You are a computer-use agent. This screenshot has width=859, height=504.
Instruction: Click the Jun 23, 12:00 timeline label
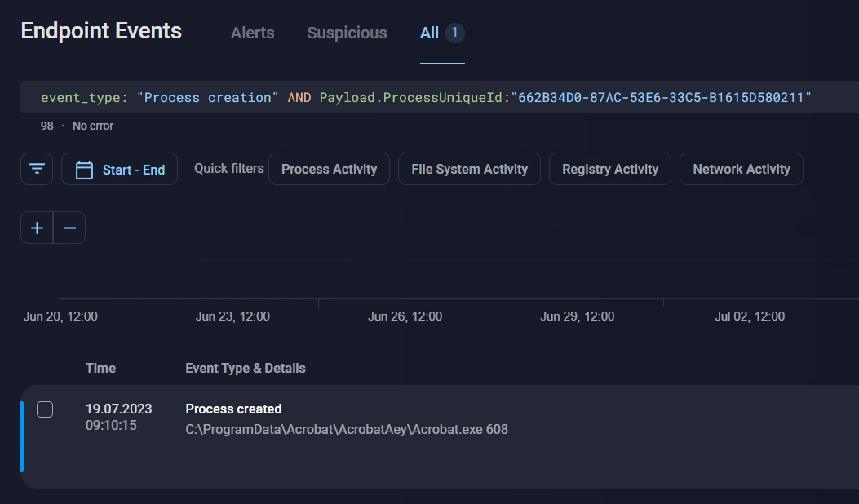pyautogui.click(x=232, y=316)
